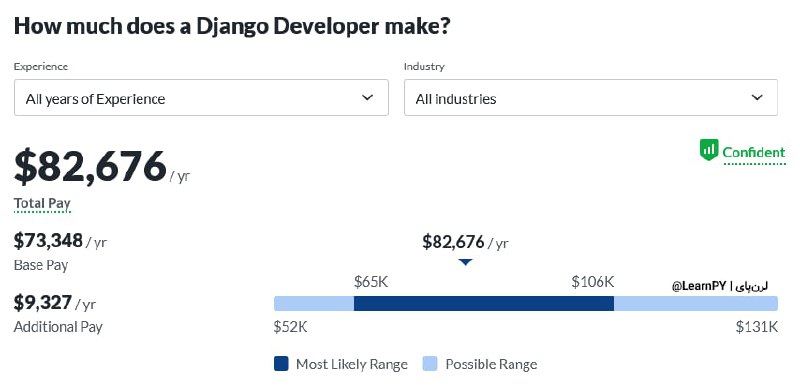Click the chevron in the Industry dropdown
Viewport: 800px width, 387px height.
tap(757, 97)
